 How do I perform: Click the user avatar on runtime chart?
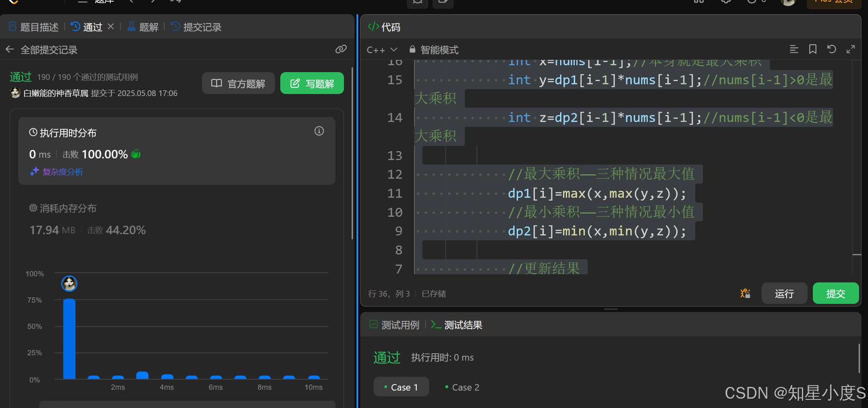point(69,284)
